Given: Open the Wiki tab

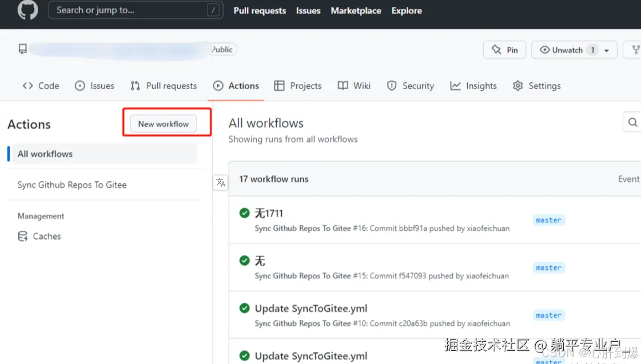Looking at the screenshot, I should (354, 86).
